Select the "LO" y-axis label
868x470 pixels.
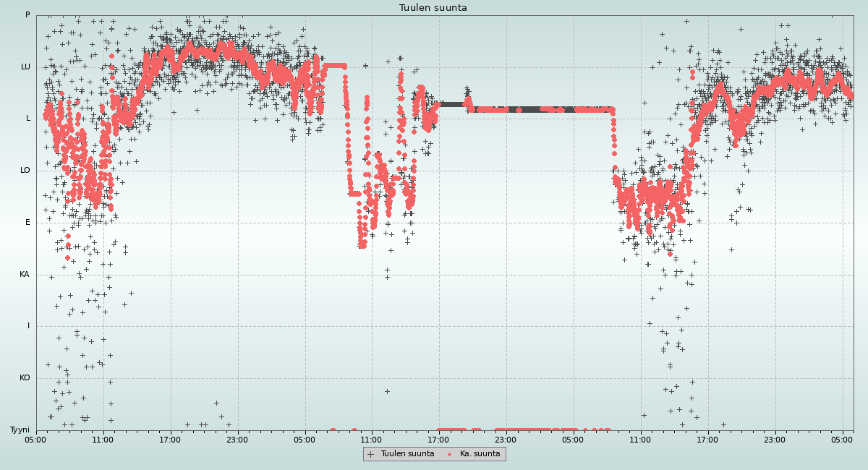point(25,171)
